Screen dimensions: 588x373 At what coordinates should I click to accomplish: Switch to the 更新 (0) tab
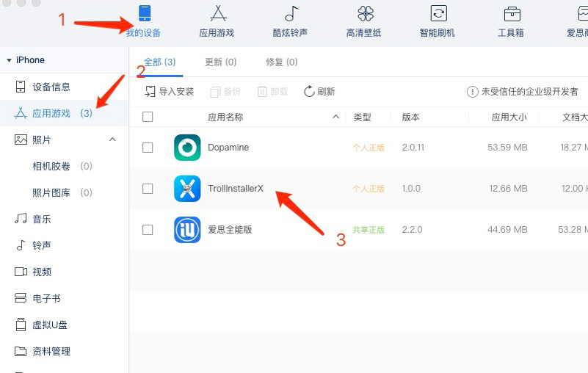220,62
